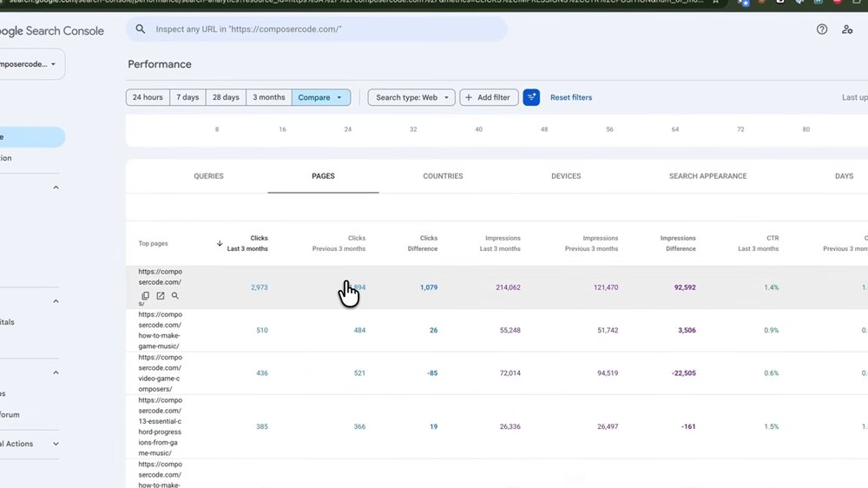Click the 92,592 impressions difference value
Screen dimensions: 868x488
(685, 287)
